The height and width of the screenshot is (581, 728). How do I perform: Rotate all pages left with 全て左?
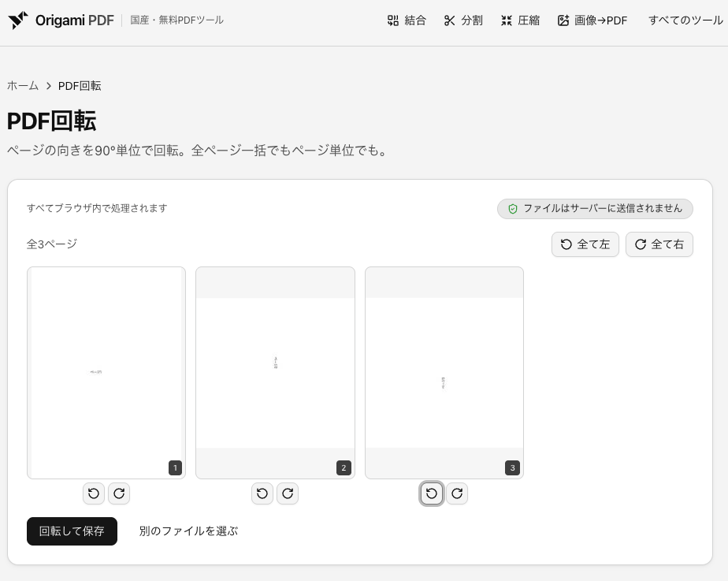point(585,244)
